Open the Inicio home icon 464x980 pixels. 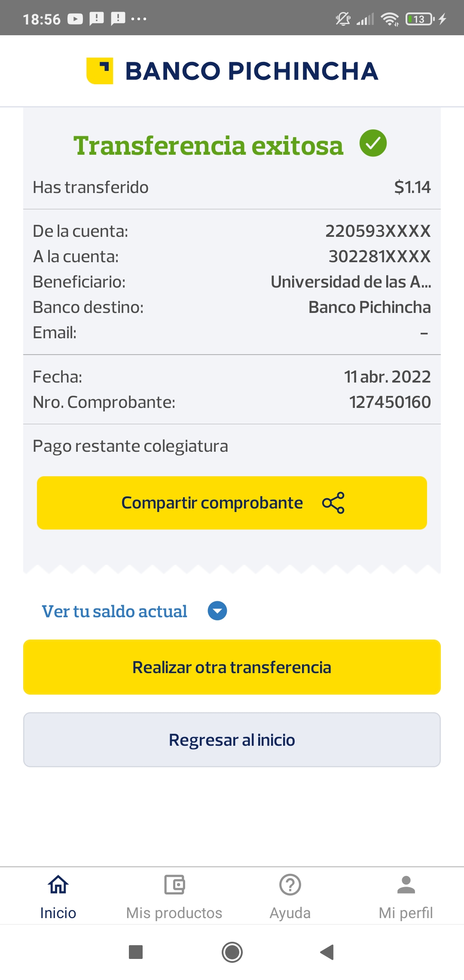point(58,885)
